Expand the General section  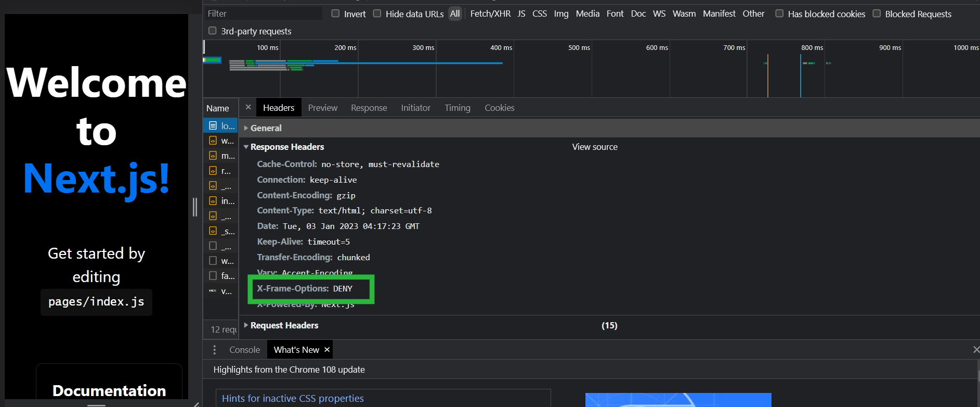[246, 128]
